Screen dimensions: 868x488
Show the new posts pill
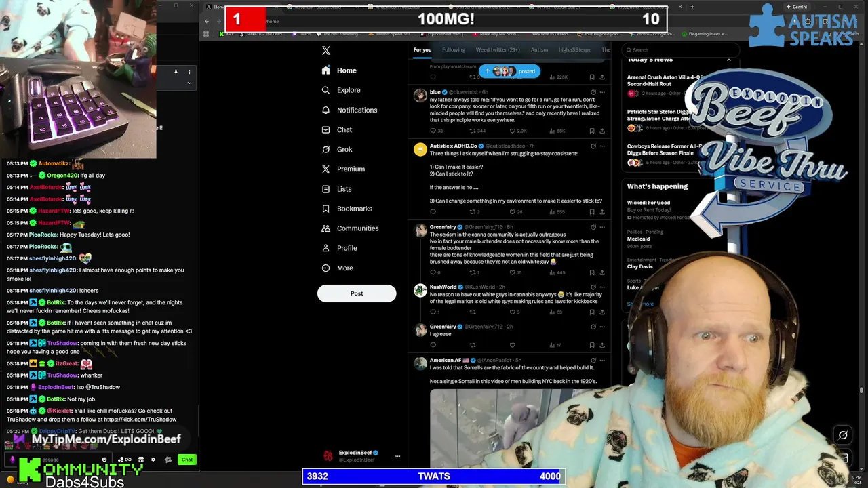[x=509, y=71]
